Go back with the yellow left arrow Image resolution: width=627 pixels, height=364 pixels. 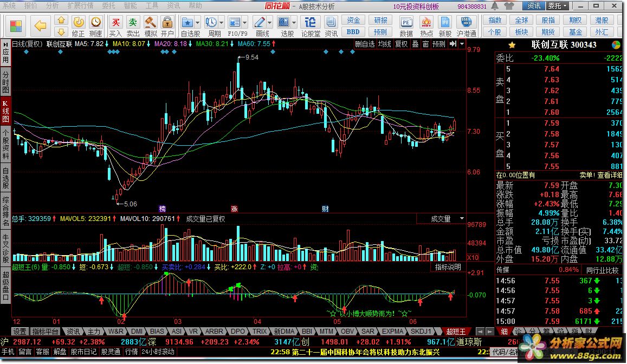point(41,27)
